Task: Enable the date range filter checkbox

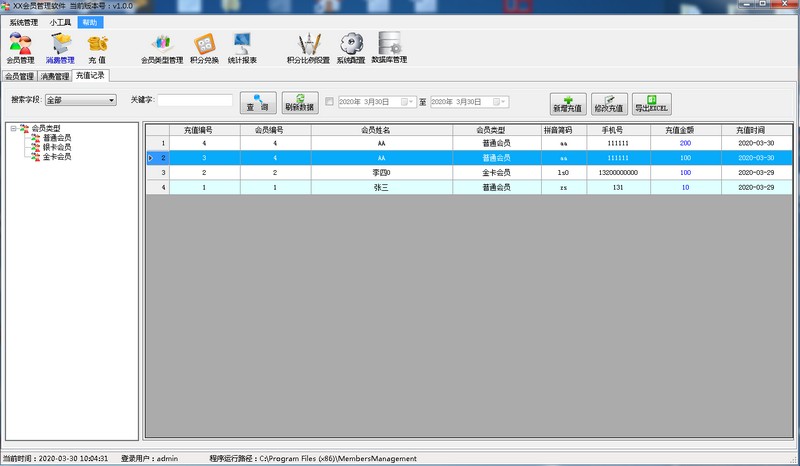Action: pos(329,101)
